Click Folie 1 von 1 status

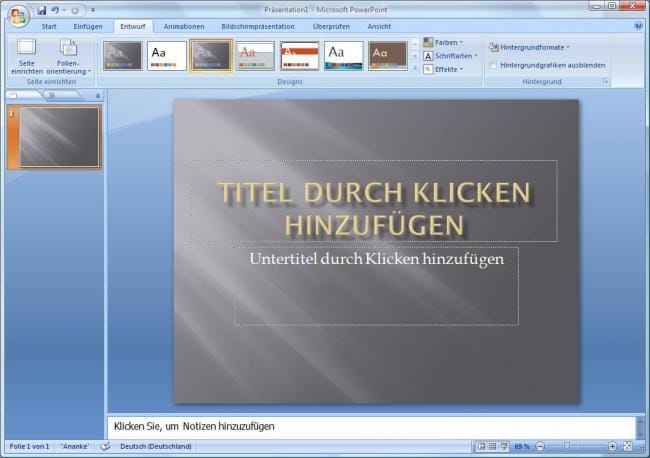coord(29,446)
